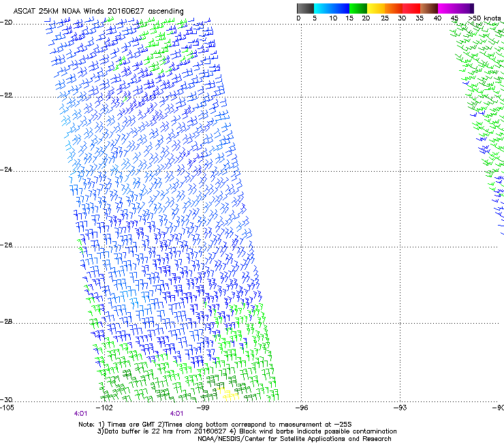Click the gray 0–5 knots legend segment

(305, 8)
